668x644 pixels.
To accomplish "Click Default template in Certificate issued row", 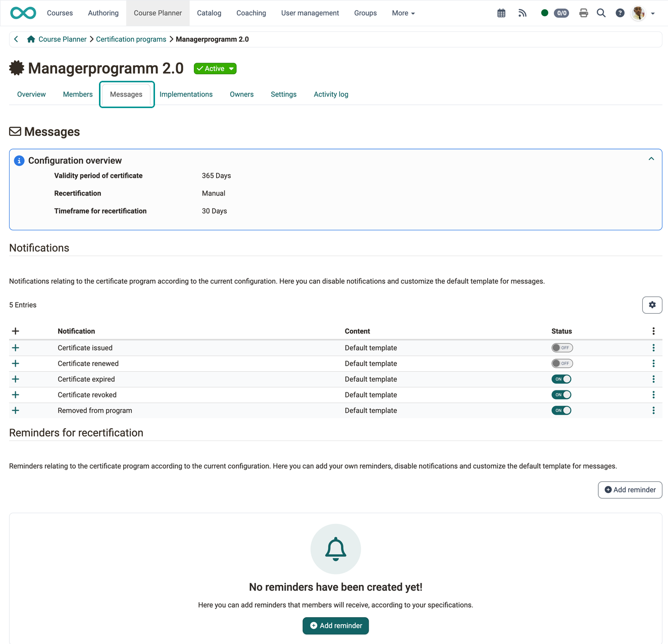I will coord(371,348).
